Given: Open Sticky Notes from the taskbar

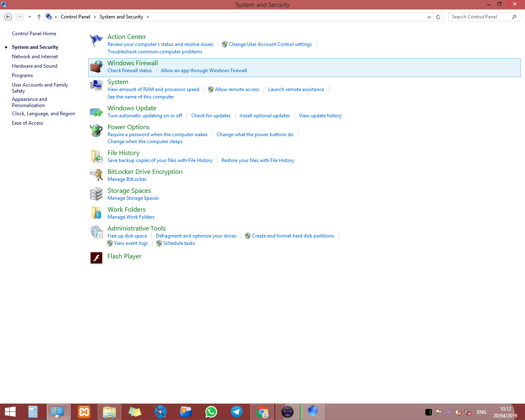Looking at the screenshot, I should point(135,412).
